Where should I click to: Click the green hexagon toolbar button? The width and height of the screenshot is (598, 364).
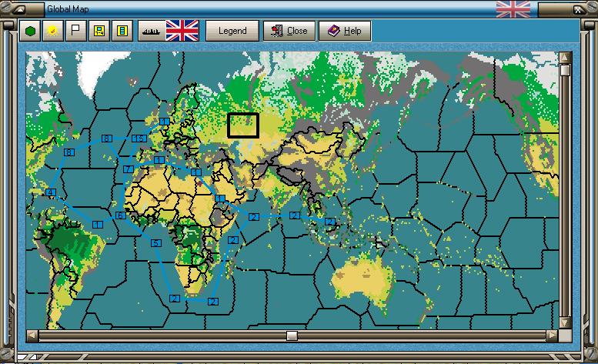(x=30, y=31)
